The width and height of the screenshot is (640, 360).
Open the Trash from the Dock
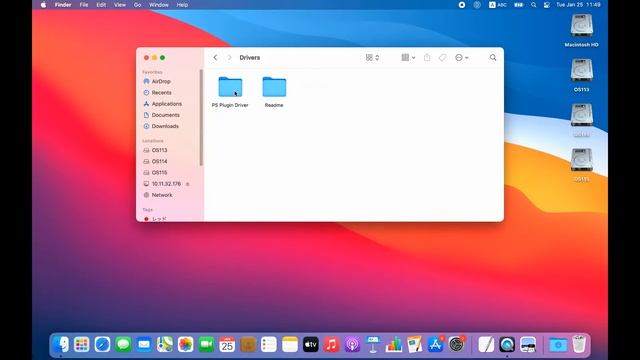tap(579, 344)
